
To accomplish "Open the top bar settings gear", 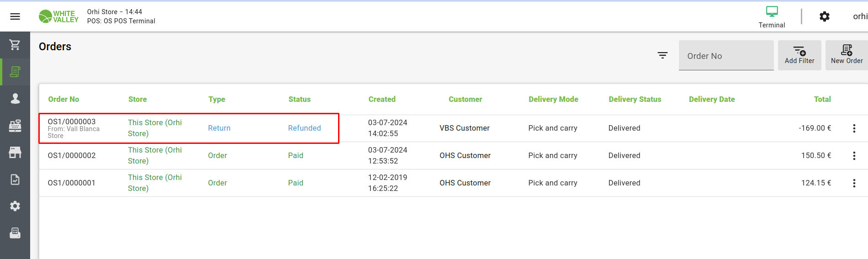I will click(824, 17).
